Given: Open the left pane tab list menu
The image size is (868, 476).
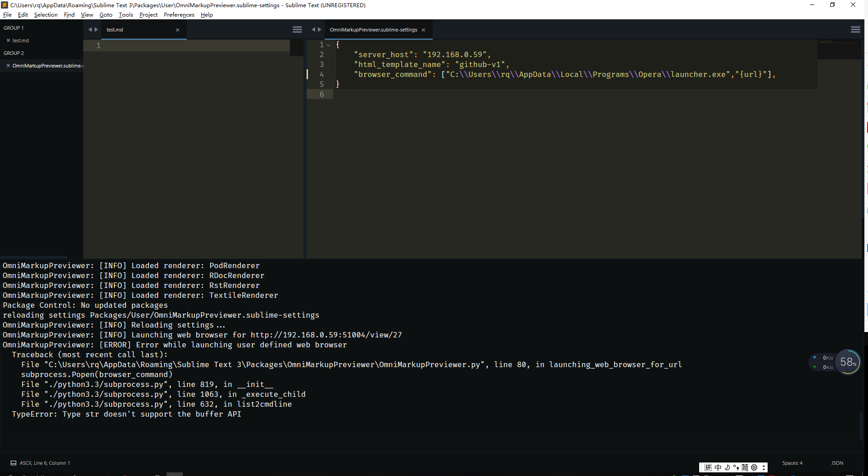Looking at the screenshot, I should [297, 30].
